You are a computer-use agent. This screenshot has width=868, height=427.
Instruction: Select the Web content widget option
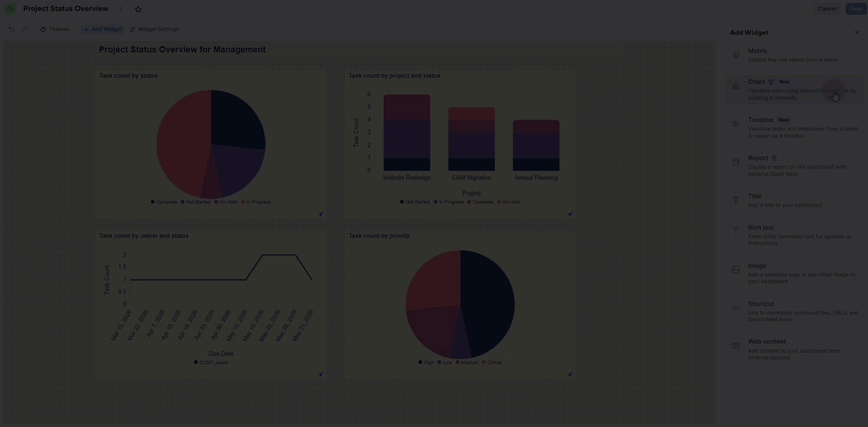coord(795,349)
